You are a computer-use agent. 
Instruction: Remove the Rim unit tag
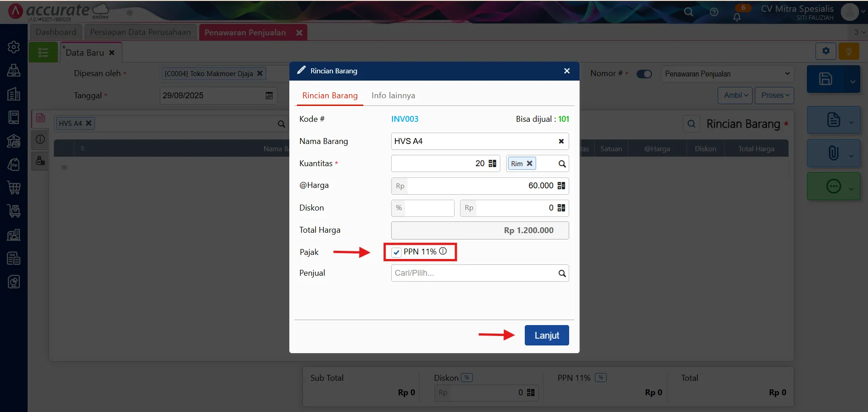tap(529, 163)
